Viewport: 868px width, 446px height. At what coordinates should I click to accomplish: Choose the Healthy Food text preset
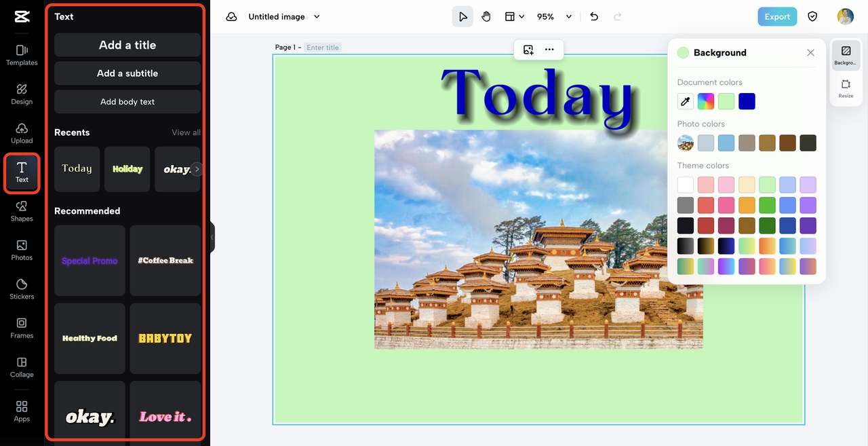pyautogui.click(x=90, y=338)
